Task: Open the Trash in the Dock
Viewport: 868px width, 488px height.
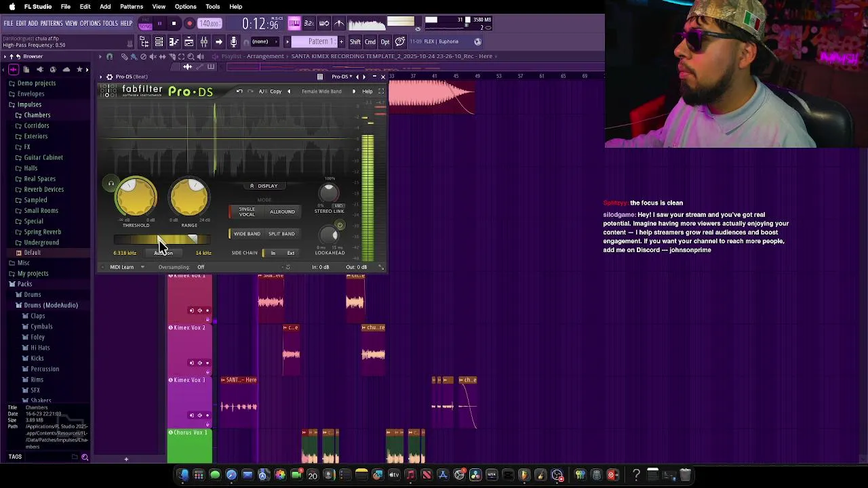Action: point(685,475)
